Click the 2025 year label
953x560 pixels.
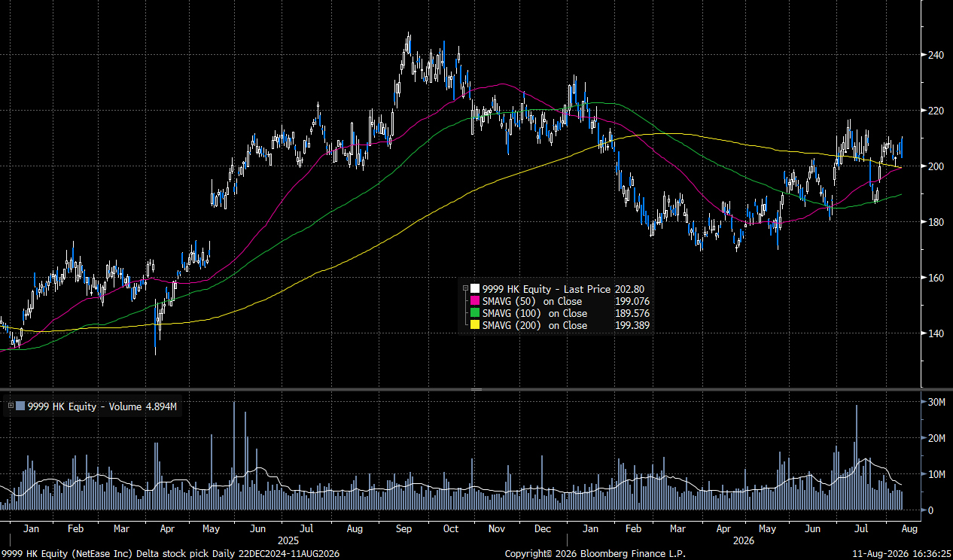click(288, 540)
